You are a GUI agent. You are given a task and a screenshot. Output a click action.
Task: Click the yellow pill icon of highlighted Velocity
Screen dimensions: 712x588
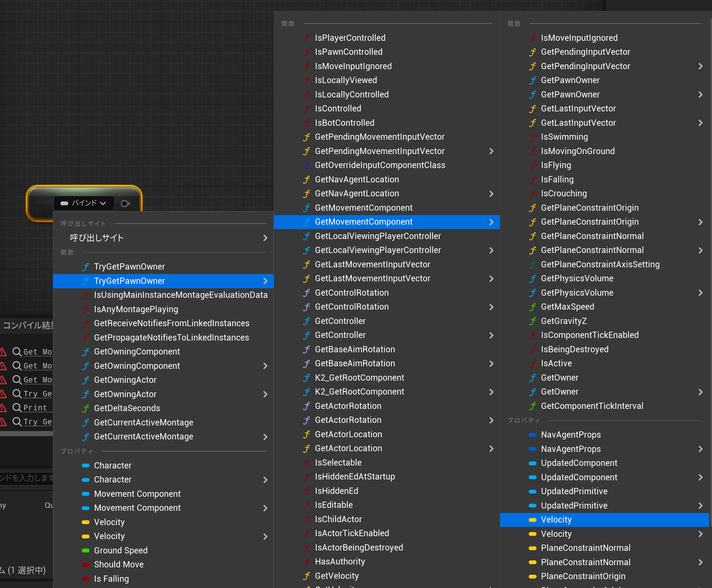point(533,520)
